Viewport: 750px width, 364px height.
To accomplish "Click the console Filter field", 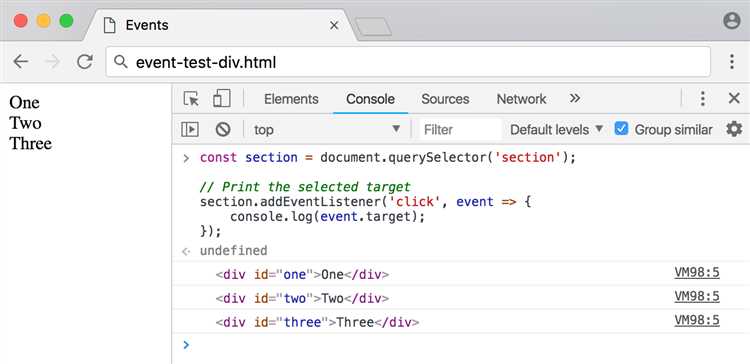I will click(460, 129).
